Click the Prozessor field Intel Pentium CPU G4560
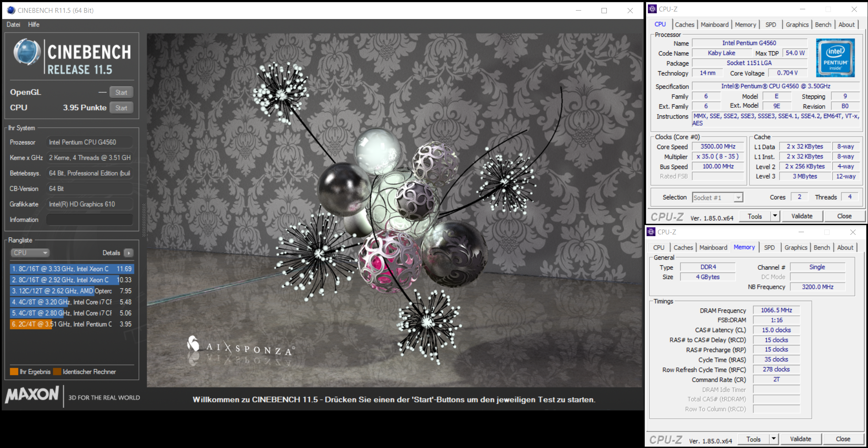This screenshot has width=868, height=448. 90,142
